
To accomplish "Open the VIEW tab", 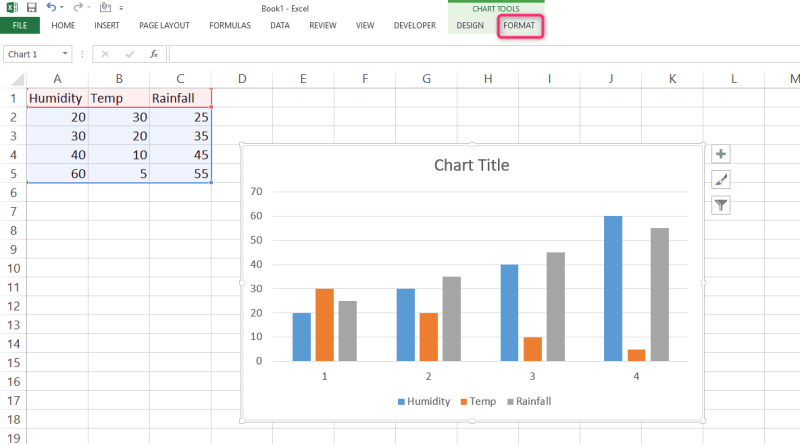I will [x=365, y=26].
